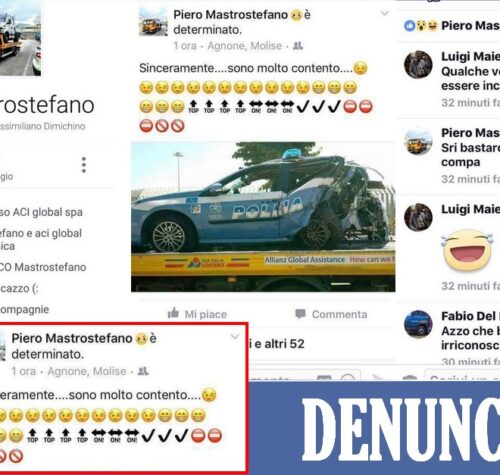This screenshot has height=475, width=500.
Task: Open the tow truck profile picture
Action: coord(20,38)
